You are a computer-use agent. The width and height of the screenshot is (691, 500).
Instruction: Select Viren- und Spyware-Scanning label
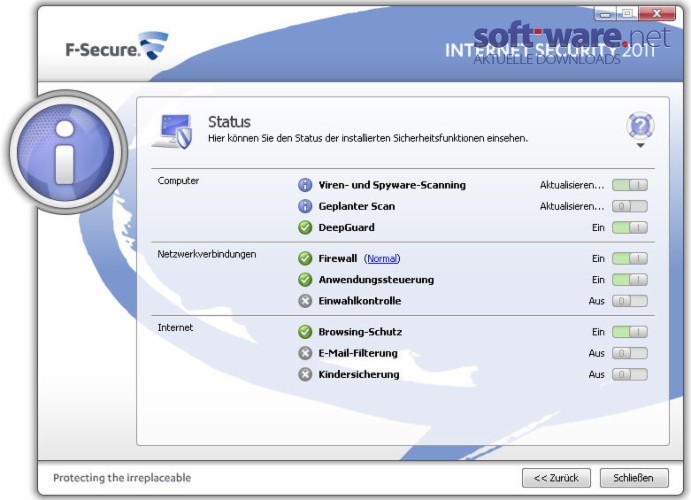point(392,185)
